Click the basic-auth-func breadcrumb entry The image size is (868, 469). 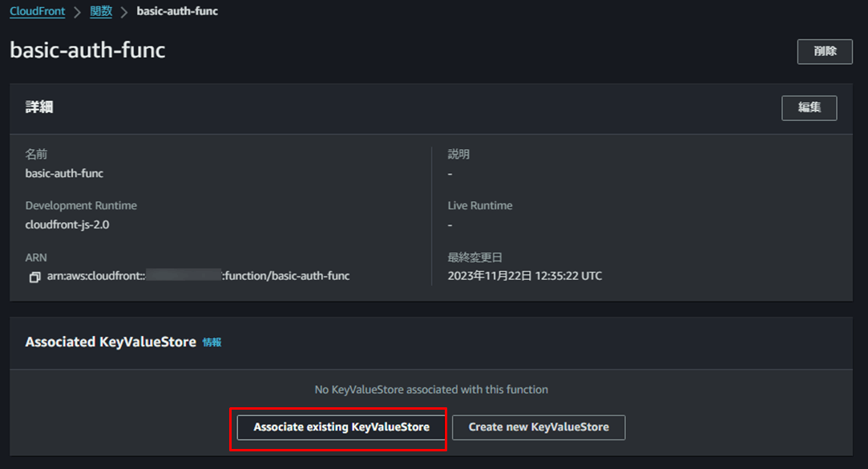click(177, 11)
